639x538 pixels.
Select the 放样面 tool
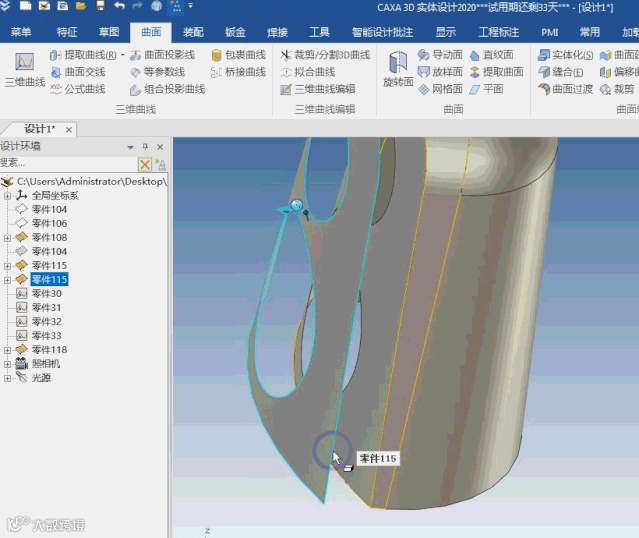[x=441, y=72]
